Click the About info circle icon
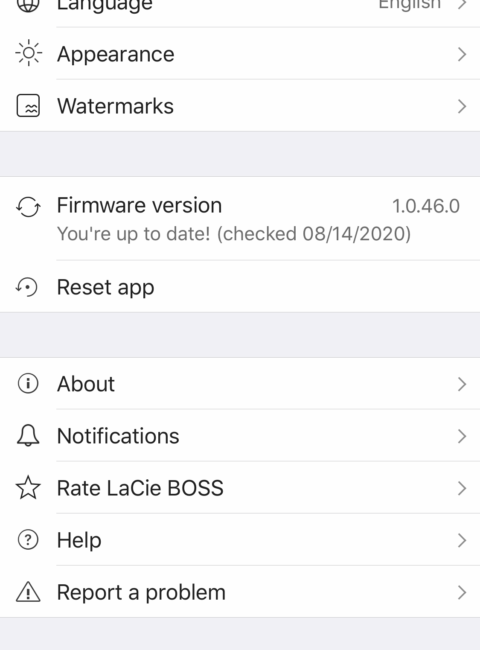Screen dimensions: 480x650 pos(28,383)
